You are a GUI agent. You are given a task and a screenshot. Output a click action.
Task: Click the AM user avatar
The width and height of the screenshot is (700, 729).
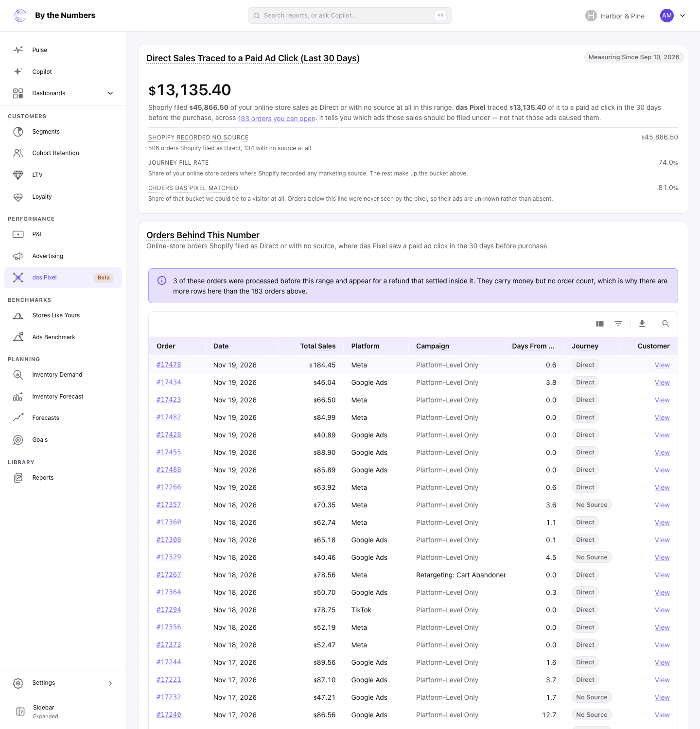click(x=667, y=16)
